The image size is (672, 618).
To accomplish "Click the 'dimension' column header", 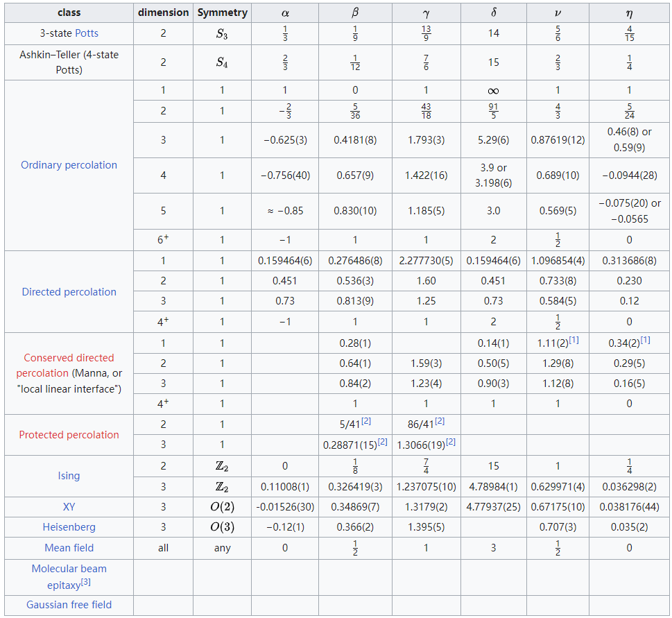I will [x=163, y=12].
